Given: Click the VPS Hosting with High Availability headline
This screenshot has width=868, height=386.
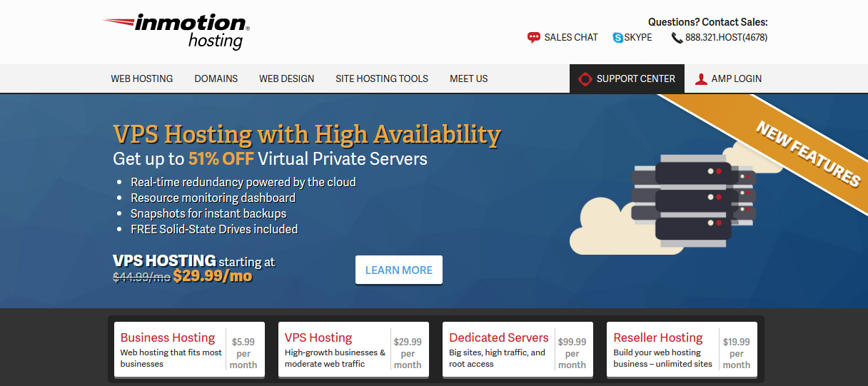Looking at the screenshot, I should tap(307, 134).
